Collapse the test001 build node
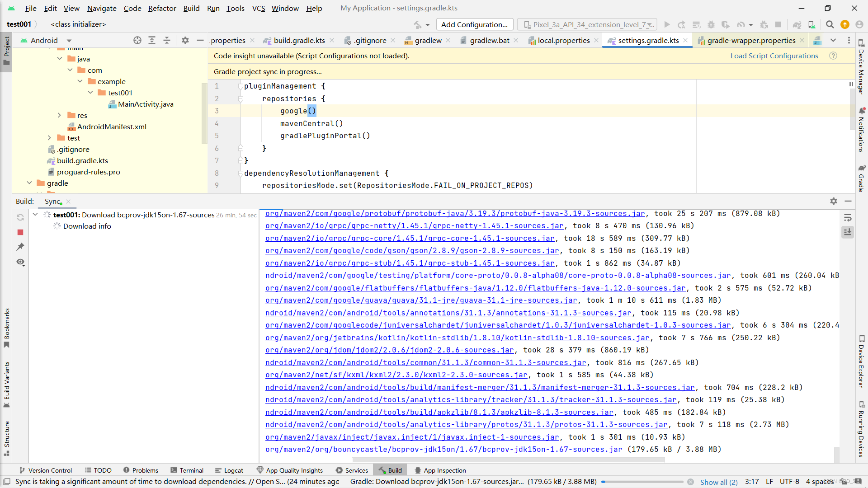The width and height of the screenshot is (868, 488). tap(35, 215)
